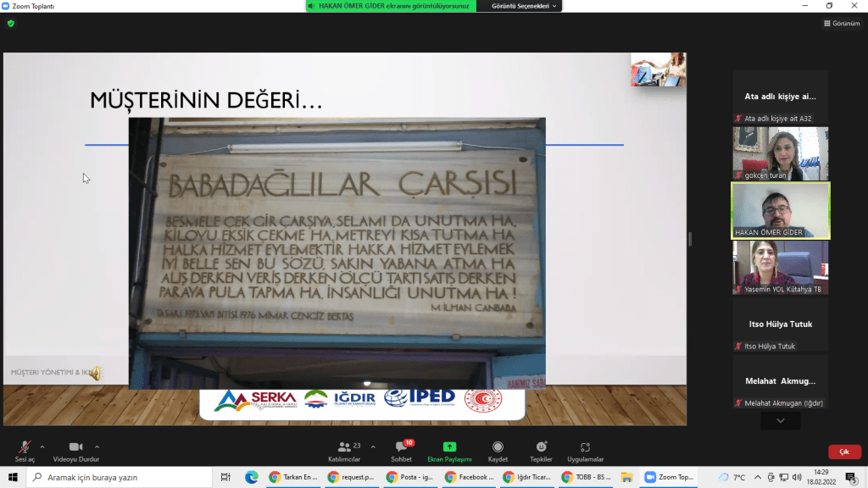868x488 pixels.
Task: Expand audio options arrow beside Sesi aç
Action: pos(42,446)
